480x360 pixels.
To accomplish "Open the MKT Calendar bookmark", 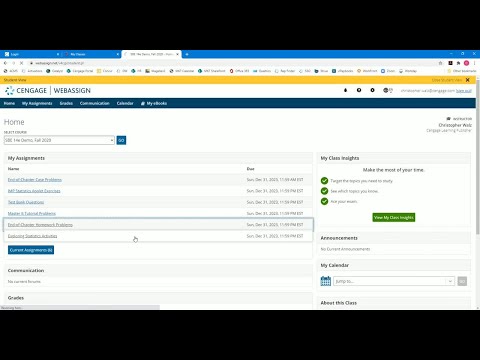I will point(182,71).
